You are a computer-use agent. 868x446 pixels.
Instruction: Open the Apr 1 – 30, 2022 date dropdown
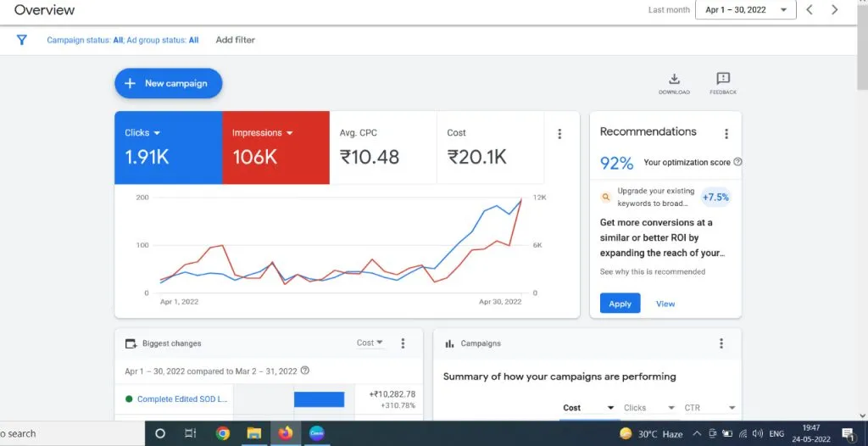coord(746,9)
